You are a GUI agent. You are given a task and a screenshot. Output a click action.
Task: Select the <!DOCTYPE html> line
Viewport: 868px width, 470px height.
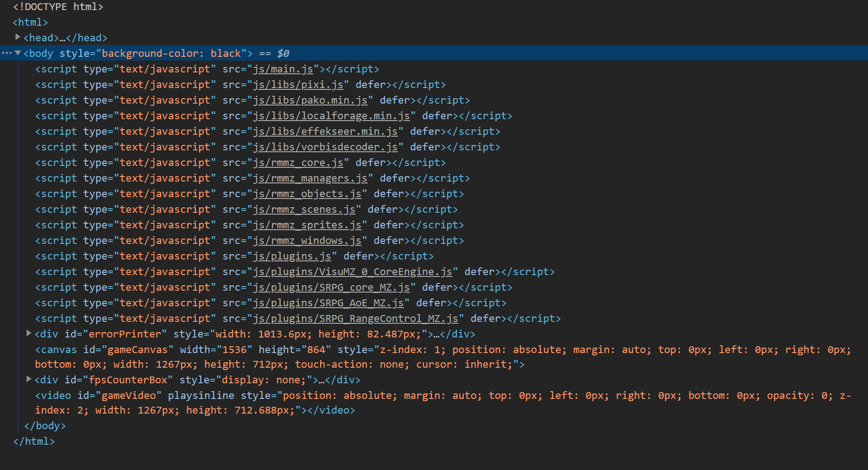58,7
